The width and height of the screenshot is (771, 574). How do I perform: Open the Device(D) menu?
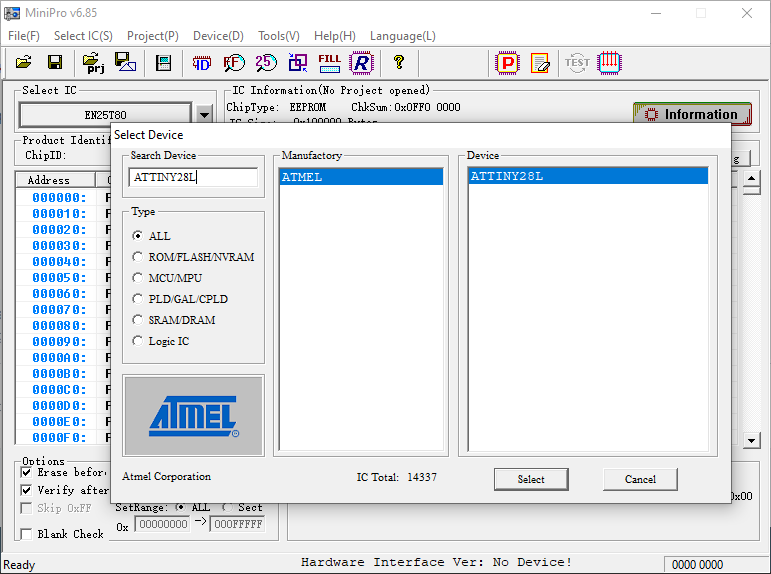pyautogui.click(x=218, y=36)
